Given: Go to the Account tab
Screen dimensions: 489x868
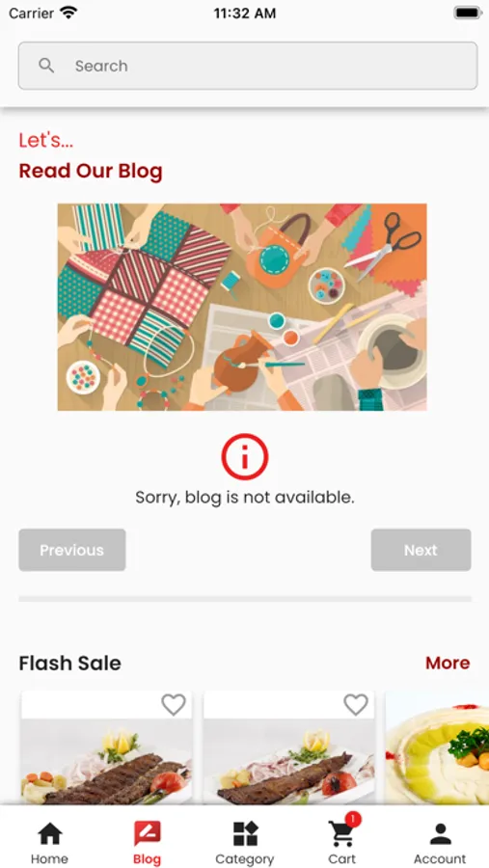Looking at the screenshot, I should coord(440,843).
